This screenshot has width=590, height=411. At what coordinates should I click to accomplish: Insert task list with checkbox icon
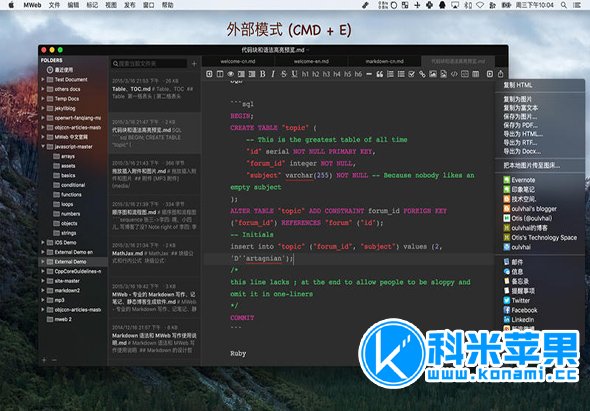click(x=412, y=74)
